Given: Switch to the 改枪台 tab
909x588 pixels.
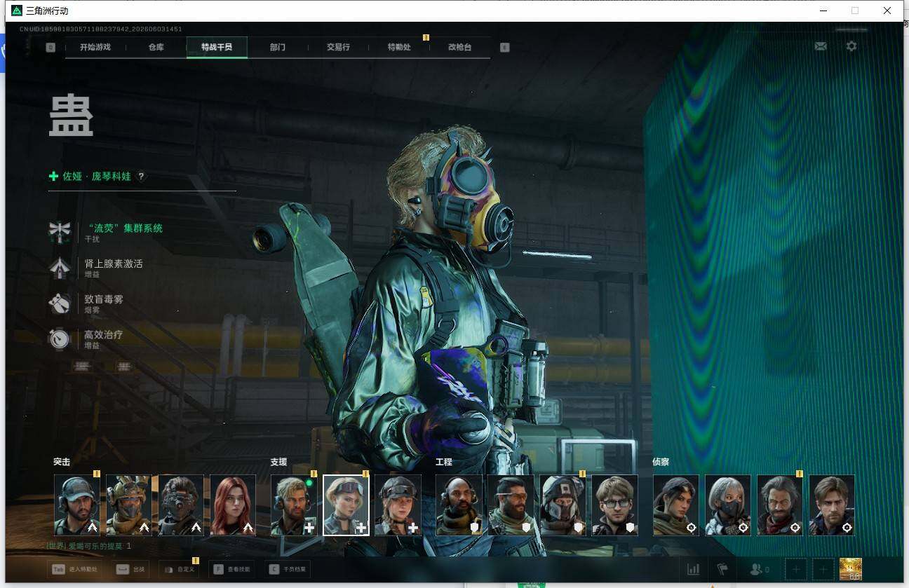Looking at the screenshot, I should point(459,47).
